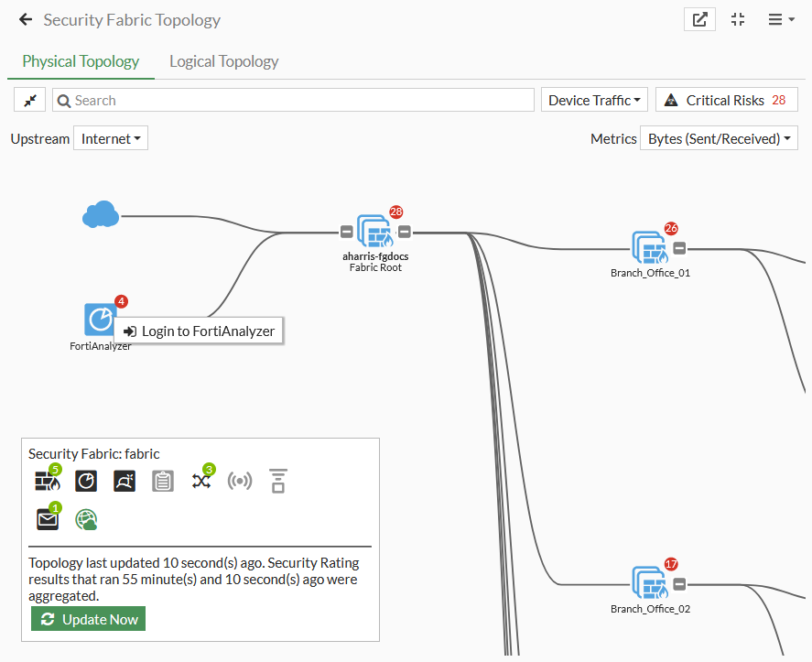Choose Login to FortiAnalyzer menu entry
The image size is (812, 662).
199,331
